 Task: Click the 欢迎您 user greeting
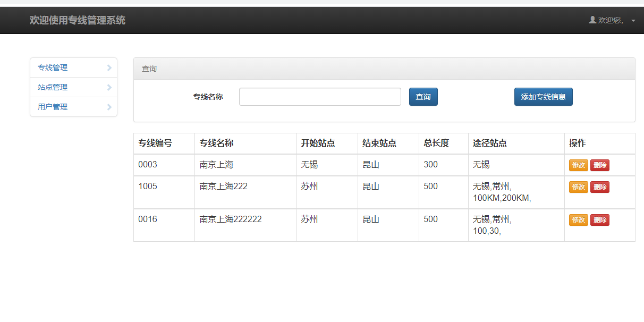(x=611, y=20)
